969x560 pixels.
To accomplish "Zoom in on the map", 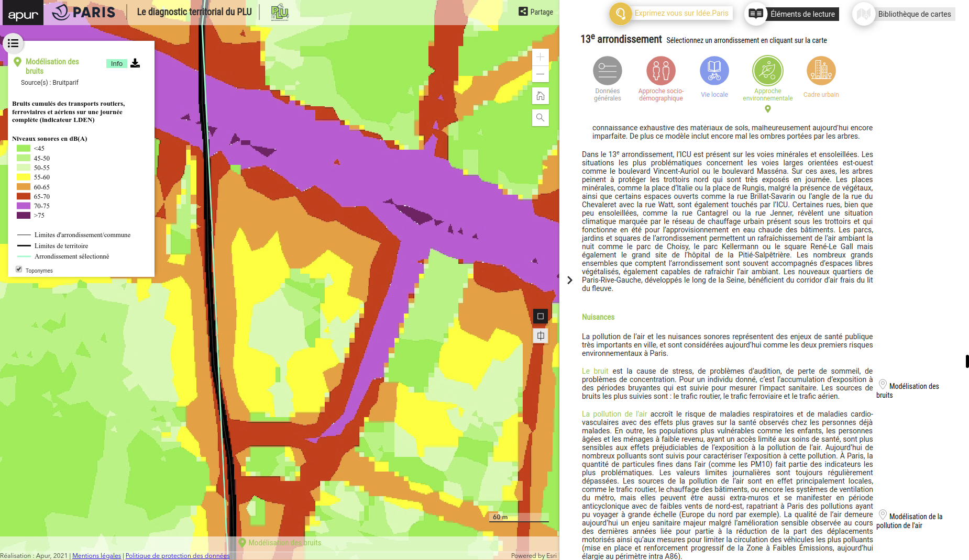I will coord(540,57).
